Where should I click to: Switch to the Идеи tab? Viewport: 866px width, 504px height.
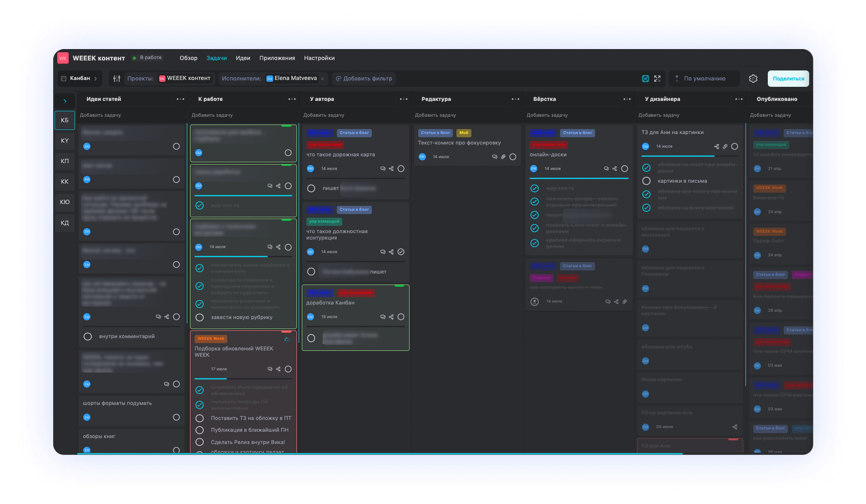click(243, 58)
